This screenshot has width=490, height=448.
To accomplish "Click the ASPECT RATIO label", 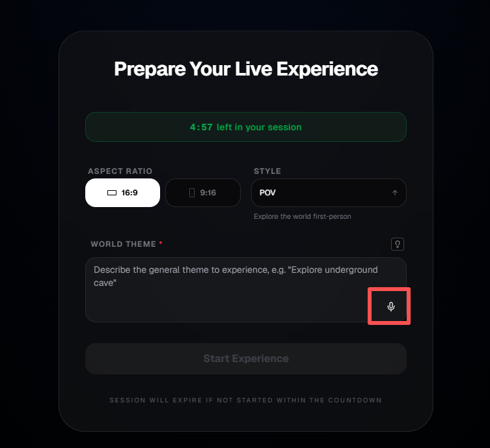I will [120, 171].
